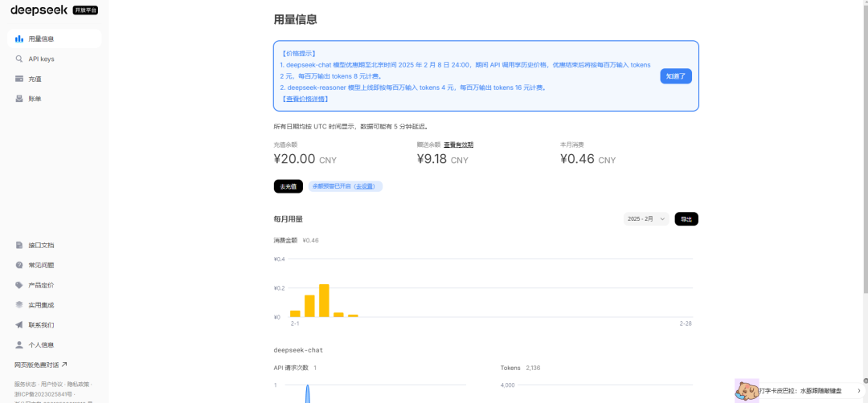Click the Tokens 2,136 value
This screenshot has width=868, height=403.
(x=533, y=368)
